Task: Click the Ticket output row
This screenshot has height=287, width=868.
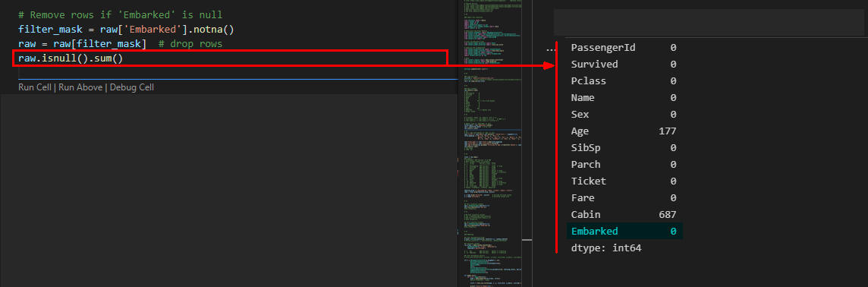Action: (x=624, y=181)
